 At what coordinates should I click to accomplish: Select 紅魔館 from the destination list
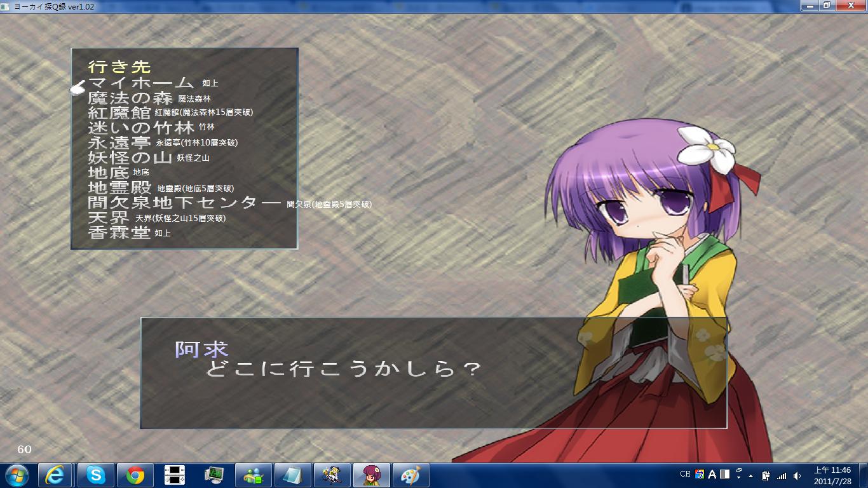(119, 113)
